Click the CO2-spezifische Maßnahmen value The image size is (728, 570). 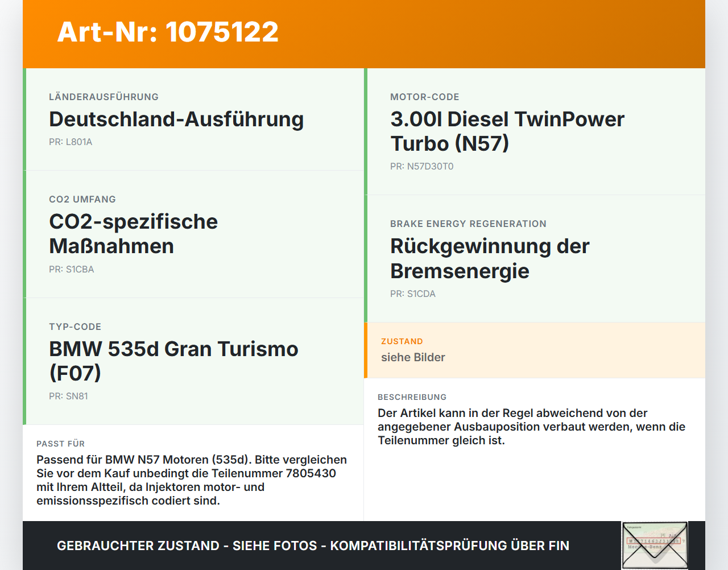[x=134, y=234]
